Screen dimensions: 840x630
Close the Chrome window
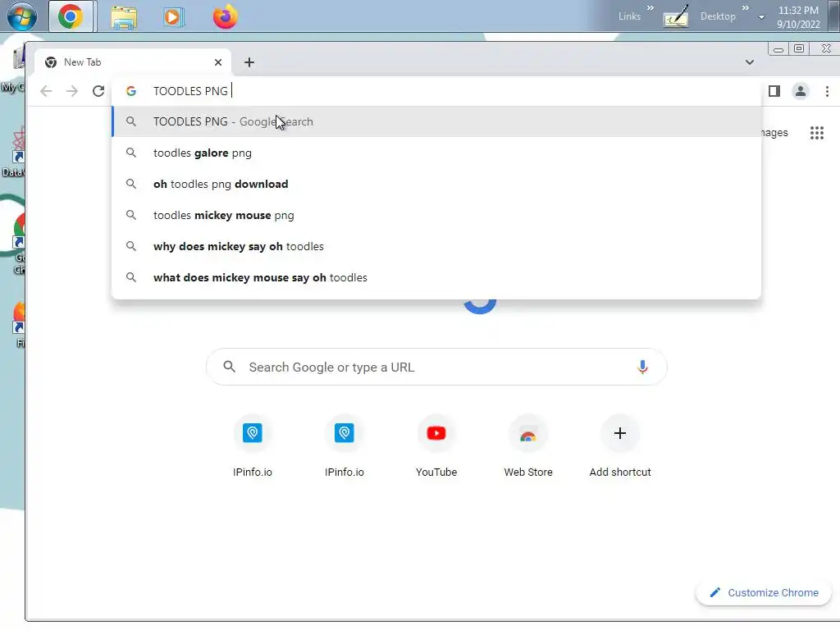pos(825,48)
